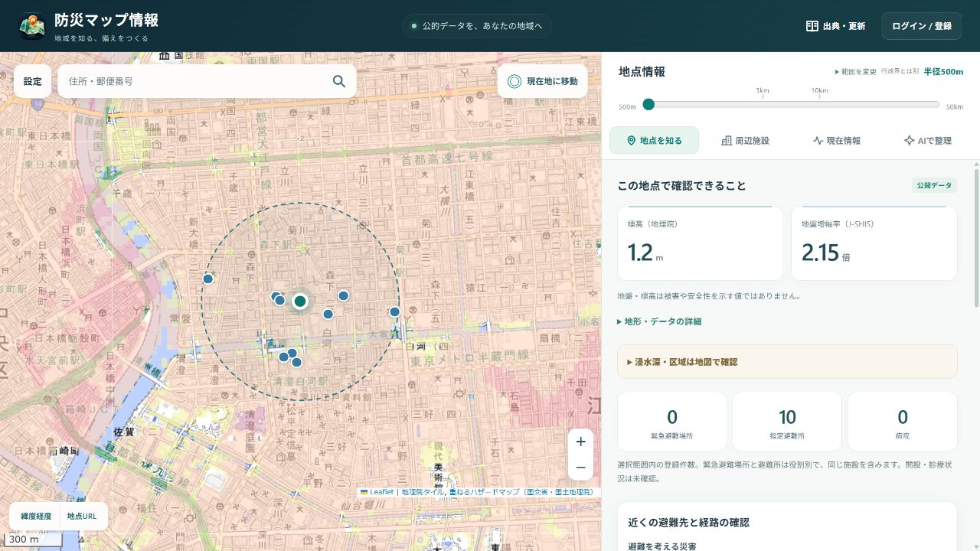This screenshot has width=980, height=551.
Task: Click the ログイン / 登録 button
Action: tap(922, 26)
